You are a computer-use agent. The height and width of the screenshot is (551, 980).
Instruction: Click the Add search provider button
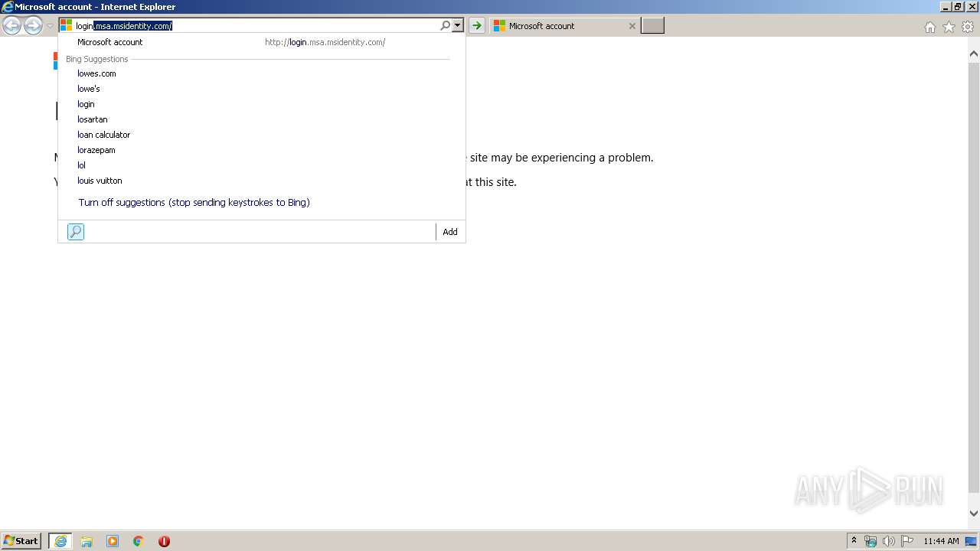(450, 232)
